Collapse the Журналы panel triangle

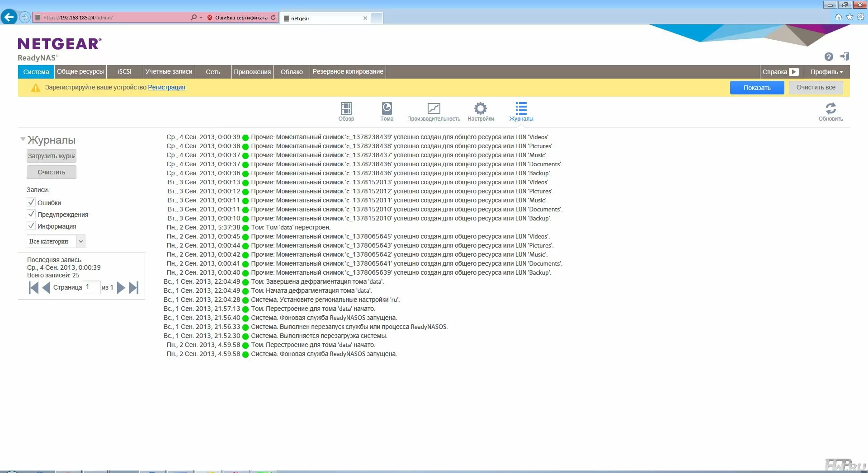[x=23, y=140]
